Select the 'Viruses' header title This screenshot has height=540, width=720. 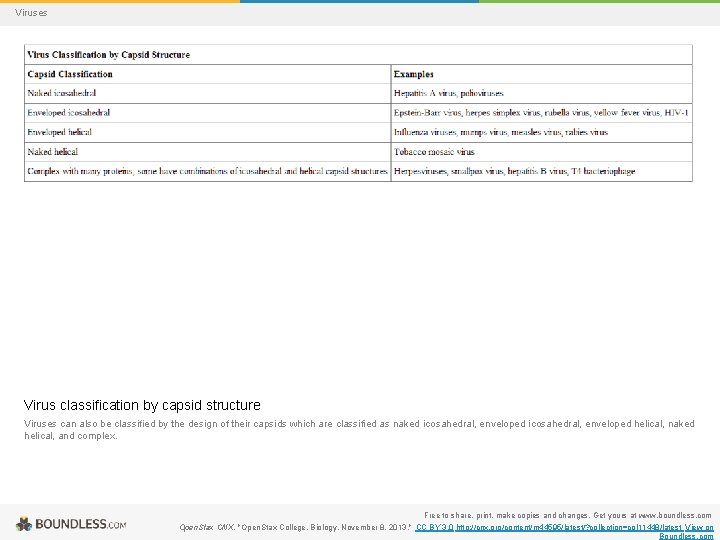31,13
